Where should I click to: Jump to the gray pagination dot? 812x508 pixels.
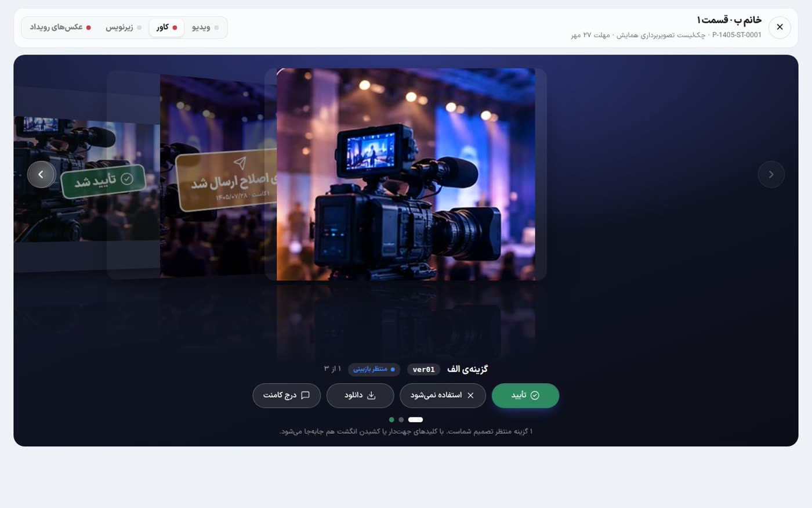[x=401, y=420]
